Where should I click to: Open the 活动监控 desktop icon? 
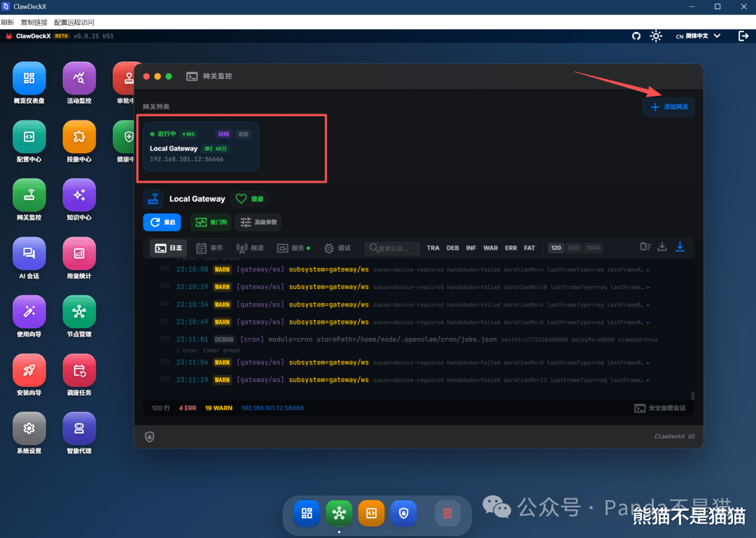pyautogui.click(x=79, y=78)
